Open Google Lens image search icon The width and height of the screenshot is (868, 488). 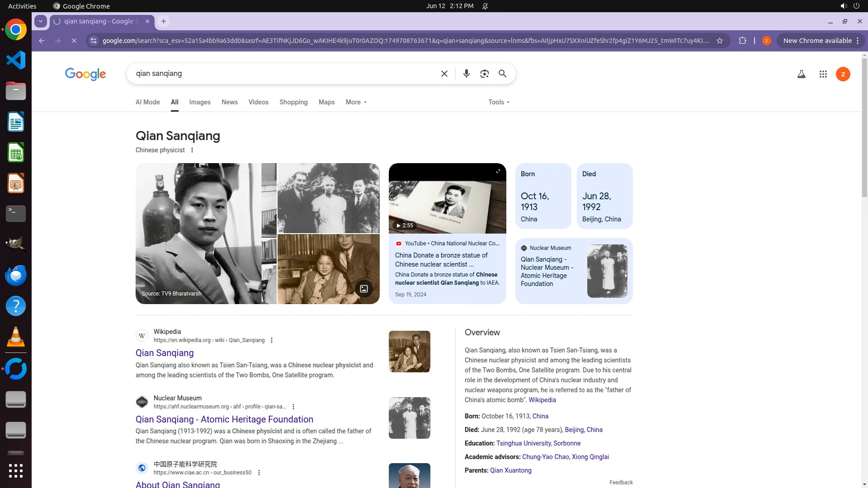484,74
